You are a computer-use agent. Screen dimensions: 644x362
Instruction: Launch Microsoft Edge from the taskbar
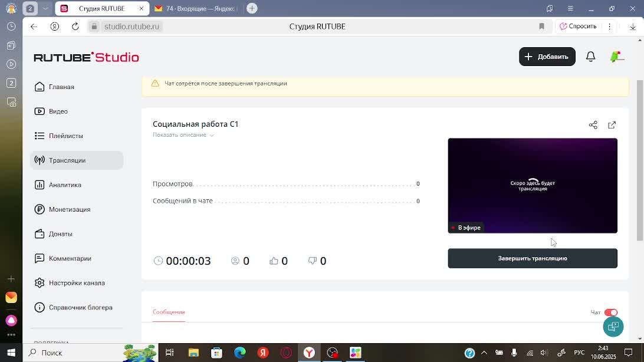[240, 353]
